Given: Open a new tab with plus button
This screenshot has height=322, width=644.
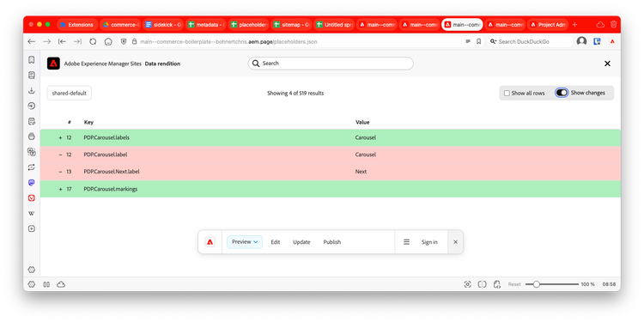Looking at the screenshot, I should point(574,25).
